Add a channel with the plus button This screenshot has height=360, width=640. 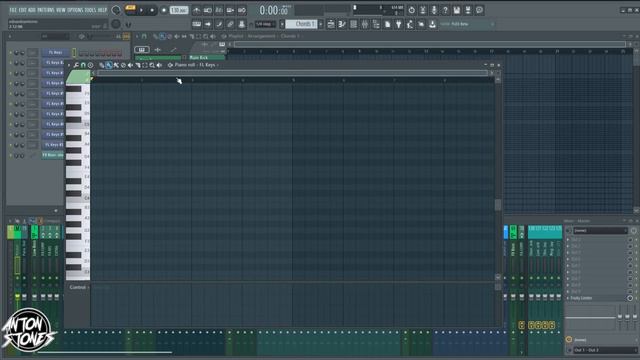click(x=56, y=211)
